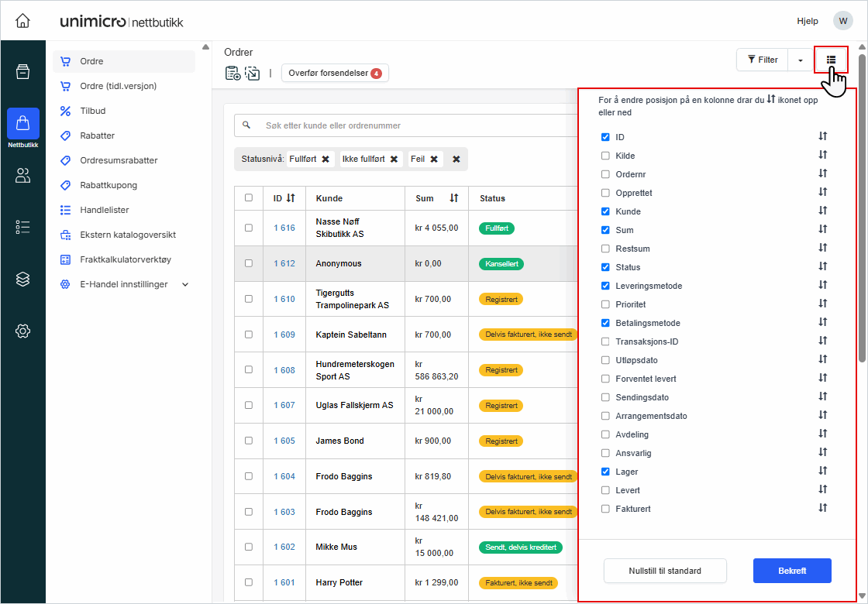Expand the E-Handel innstillinger menu
The width and height of the screenshot is (868, 604).
tap(185, 284)
